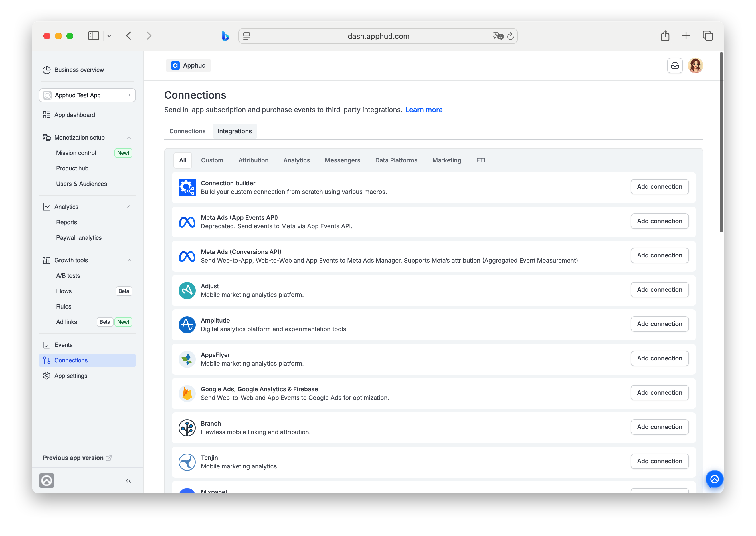Open Product hub in sidebar
This screenshot has width=756, height=536.
coord(72,169)
